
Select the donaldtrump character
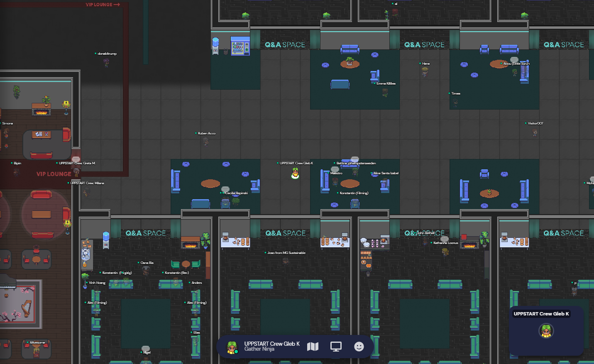pos(106,62)
